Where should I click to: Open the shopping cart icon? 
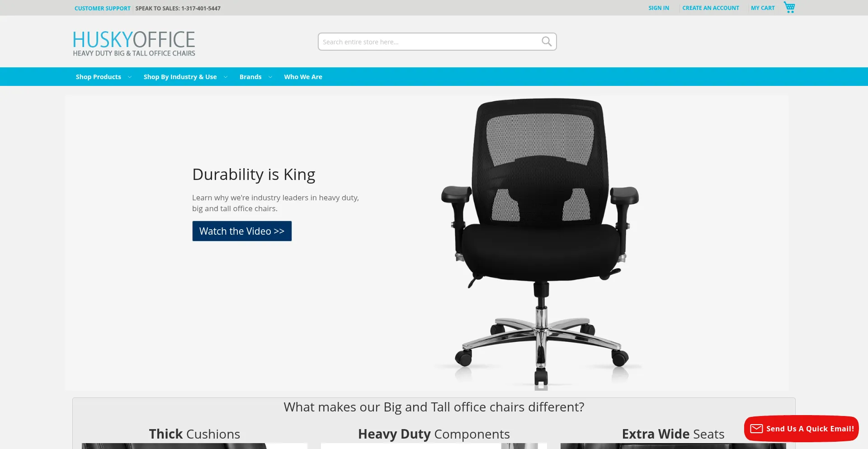[x=789, y=7]
